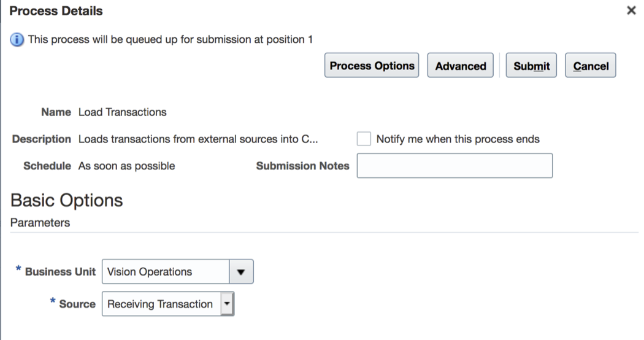
Task: Click the As soon as possible schedule value
Action: tap(126, 166)
